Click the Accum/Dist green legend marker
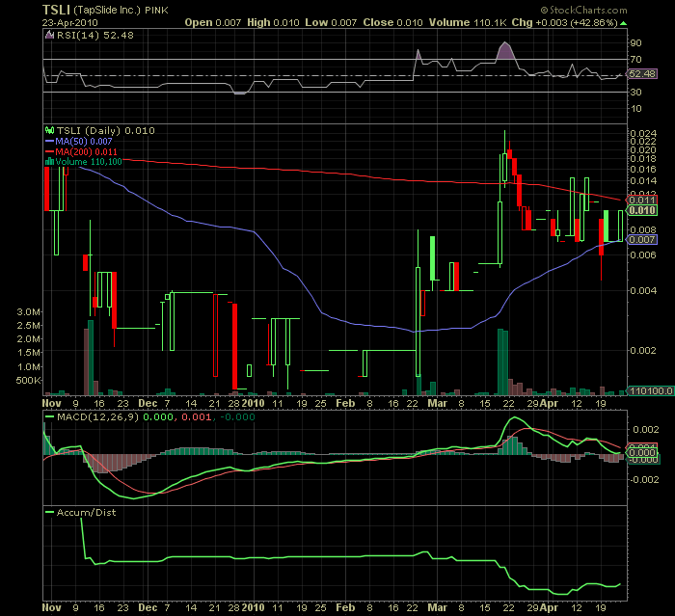This screenshot has height=616, width=675. pyautogui.click(x=49, y=512)
